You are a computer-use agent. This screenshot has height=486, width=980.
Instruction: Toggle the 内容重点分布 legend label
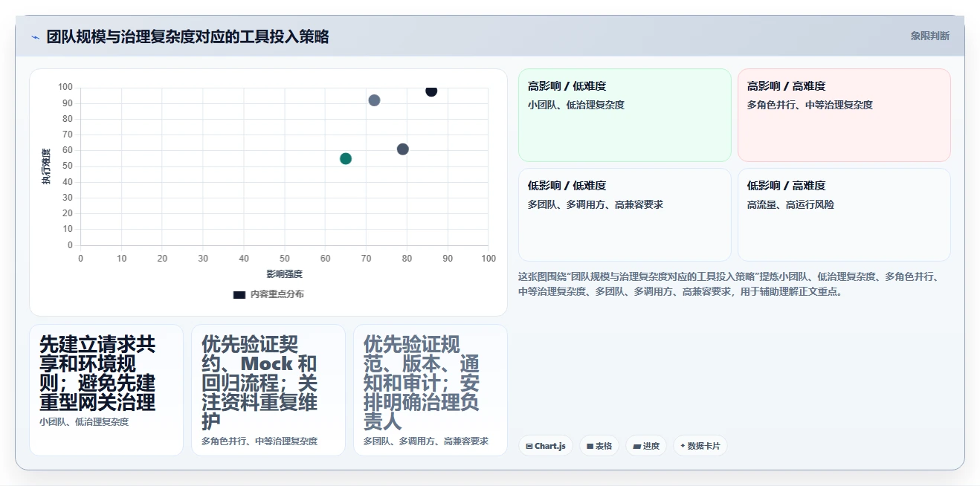tap(277, 294)
